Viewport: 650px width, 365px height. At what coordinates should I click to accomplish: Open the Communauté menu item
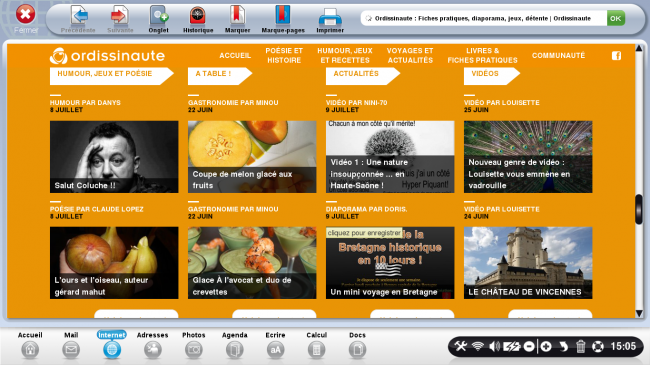pos(558,56)
